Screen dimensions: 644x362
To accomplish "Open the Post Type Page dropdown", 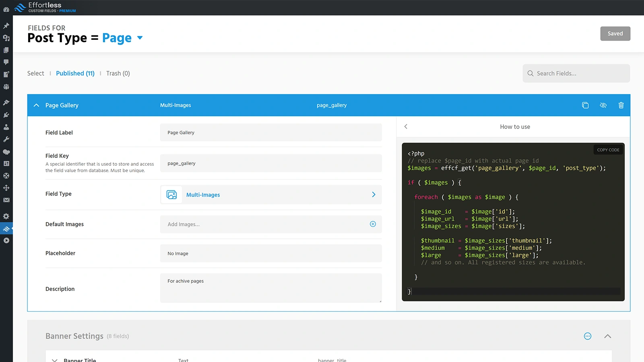I will tap(140, 38).
